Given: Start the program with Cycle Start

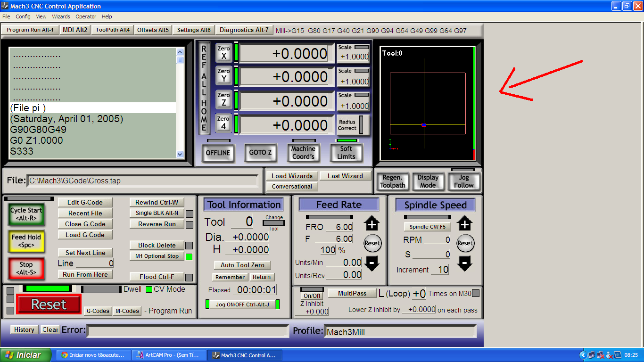Looking at the screenshot, I should (26, 214).
